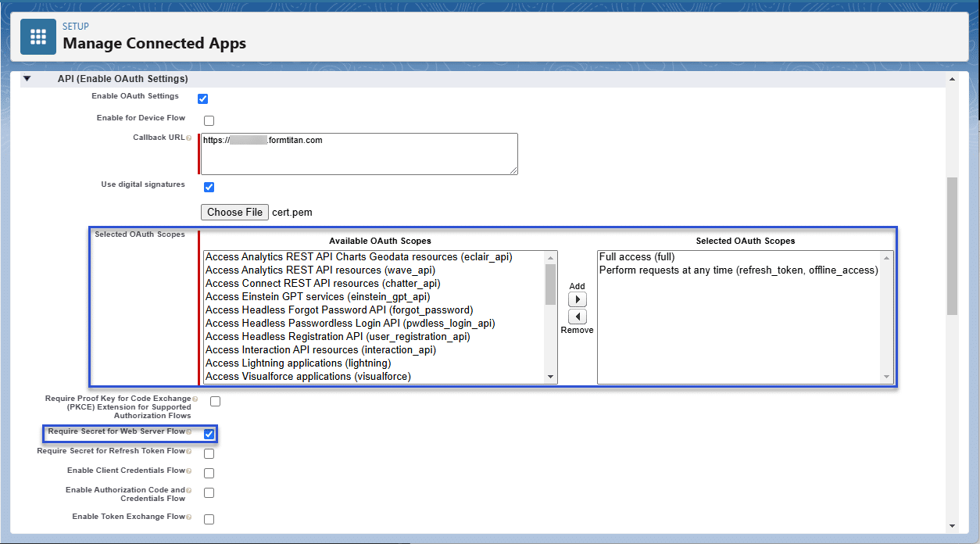
Task: Click help icon next to Enable Client Credentials Flow
Action: (188, 471)
